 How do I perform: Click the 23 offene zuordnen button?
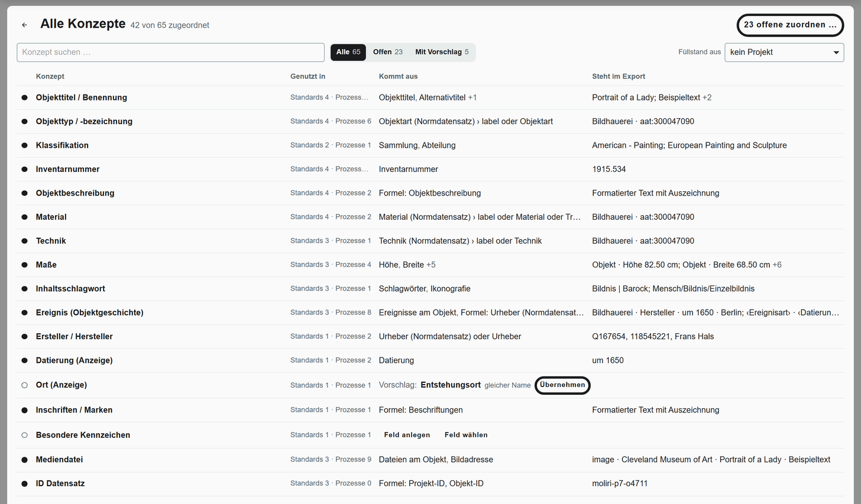(x=790, y=25)
